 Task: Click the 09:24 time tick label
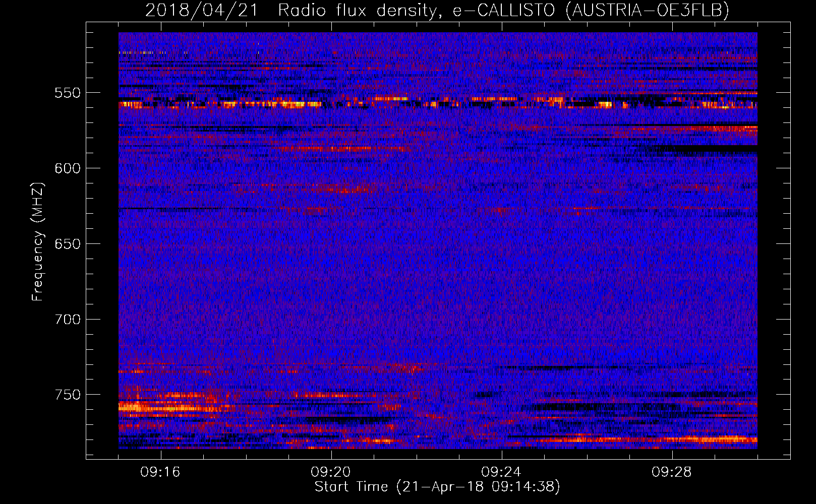501,472
